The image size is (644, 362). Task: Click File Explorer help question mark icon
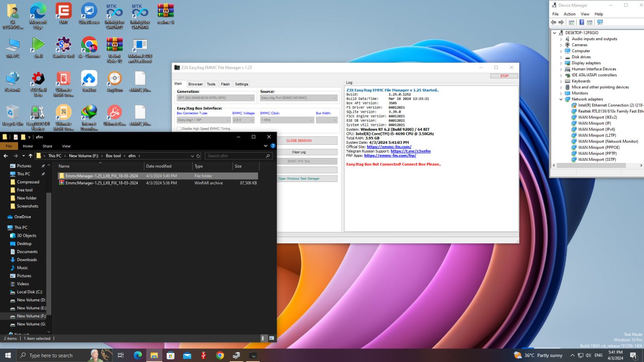[273, 146]
